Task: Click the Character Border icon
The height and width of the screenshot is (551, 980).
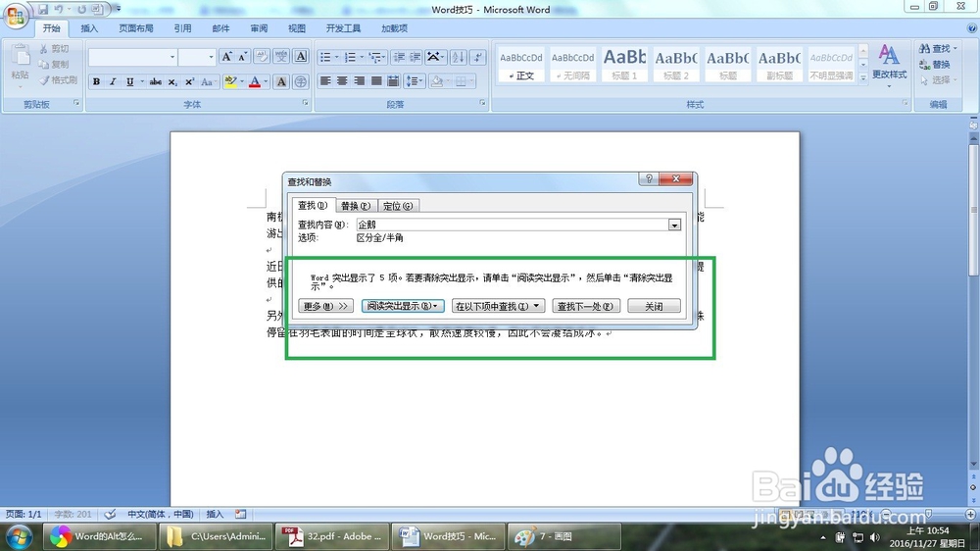Action: 301,57
